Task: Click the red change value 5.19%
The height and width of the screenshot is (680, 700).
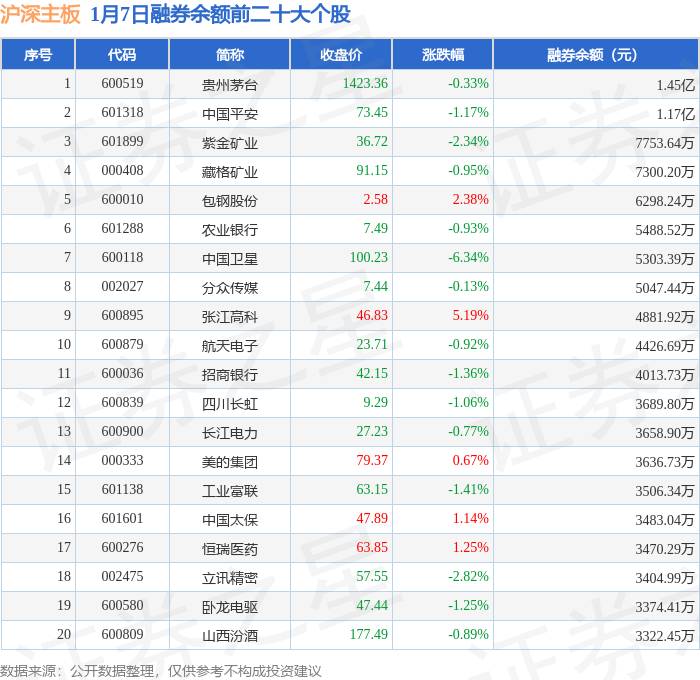Action: [x=471, y=315]
